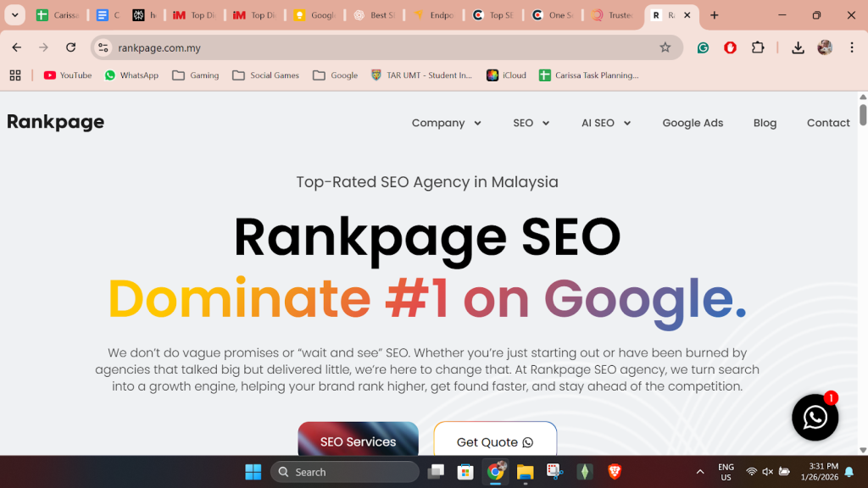This screenshot has width=868, height=488.
Task: Open the YouTube bookmark
Action: pos(68,75)
